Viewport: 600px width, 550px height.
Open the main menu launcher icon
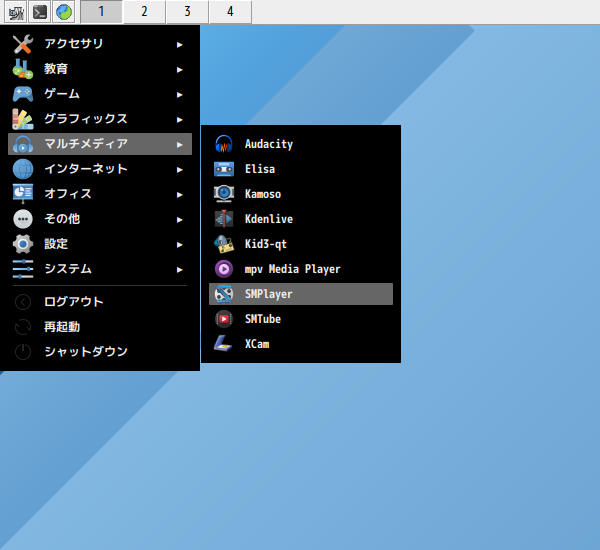[x=16, y=12]
